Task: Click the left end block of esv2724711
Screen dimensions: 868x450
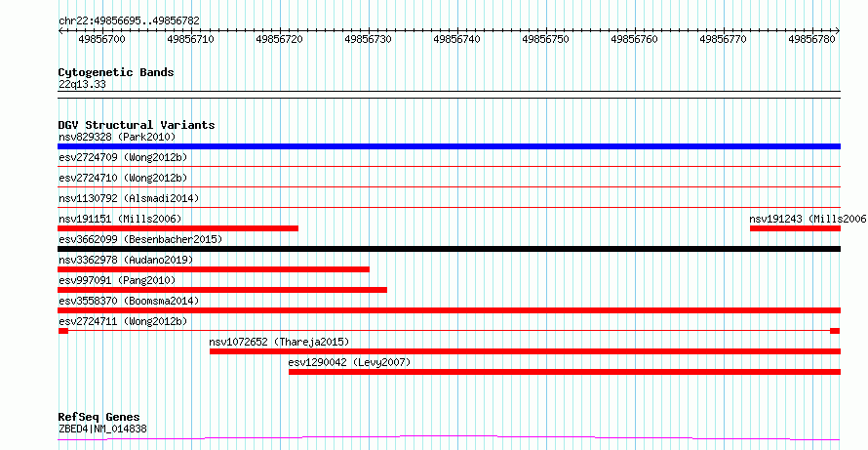Action: [63, 331]
